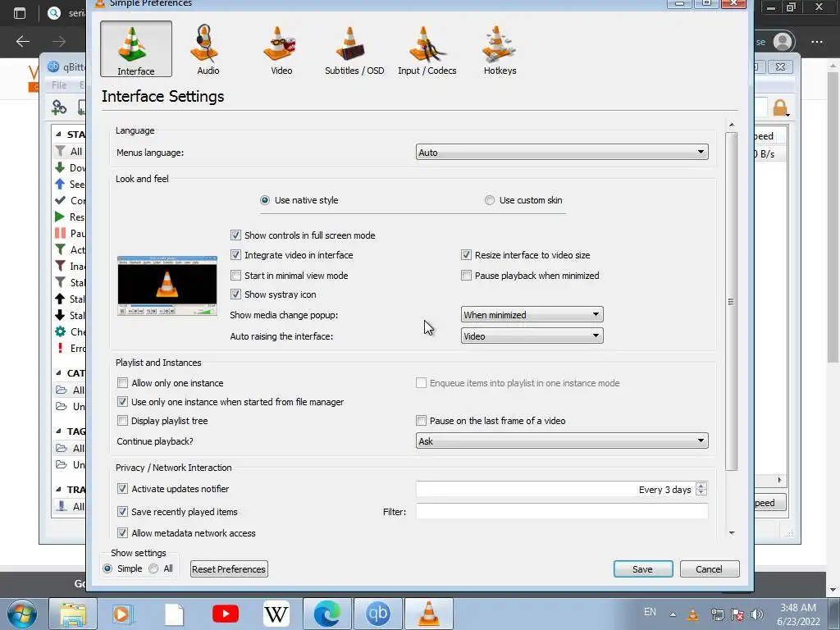Enable Allow only one instance
Image resolution: width=840 pixels, height=630 pixels.
(123, 383)
